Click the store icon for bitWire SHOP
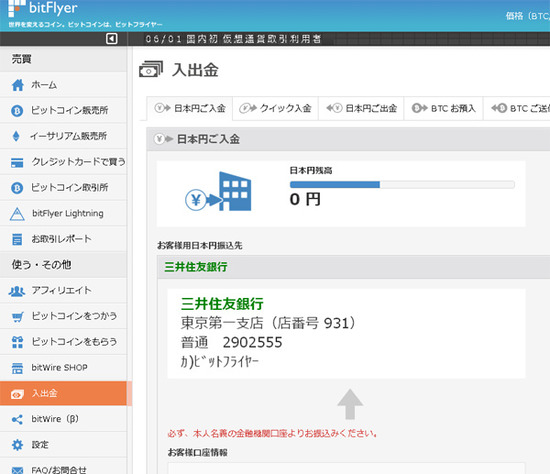This screenshot has height=474, width=550. click(17, 368)
